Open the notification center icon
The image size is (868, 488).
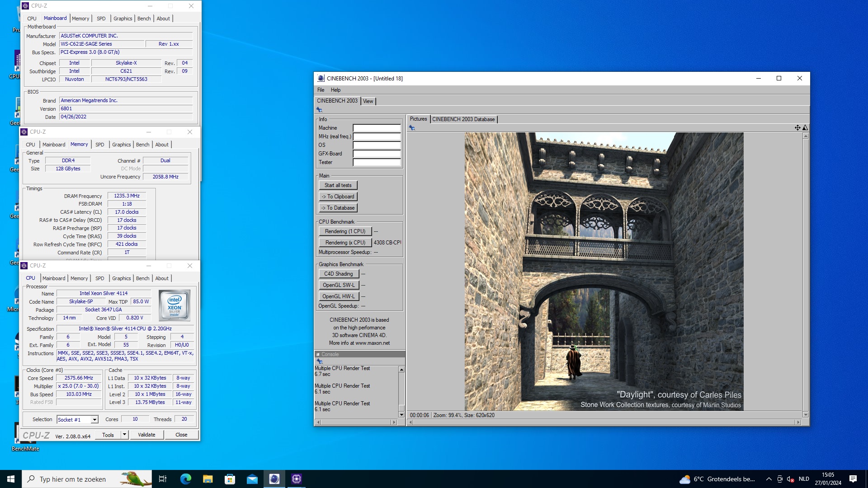[x=853, y=479]
